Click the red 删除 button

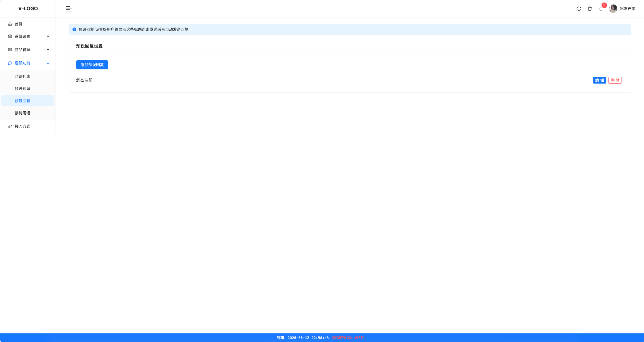pyautogui.click(x=615, y=80)
